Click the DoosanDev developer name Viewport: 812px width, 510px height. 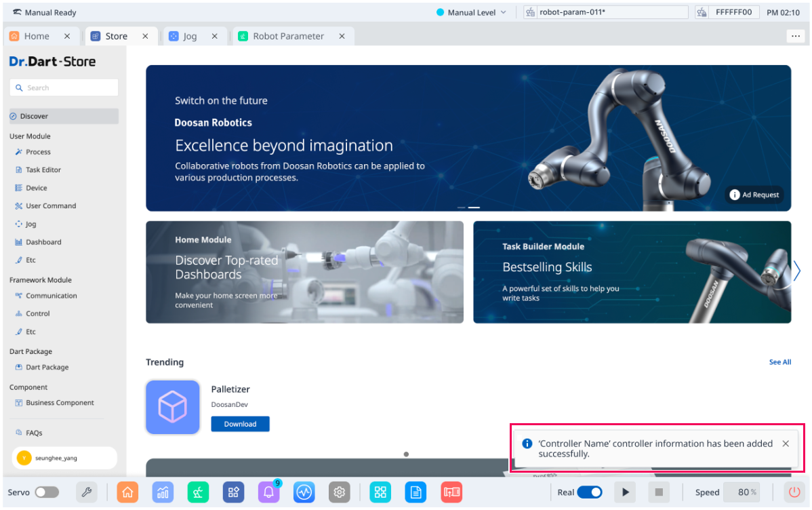[229, 404]
